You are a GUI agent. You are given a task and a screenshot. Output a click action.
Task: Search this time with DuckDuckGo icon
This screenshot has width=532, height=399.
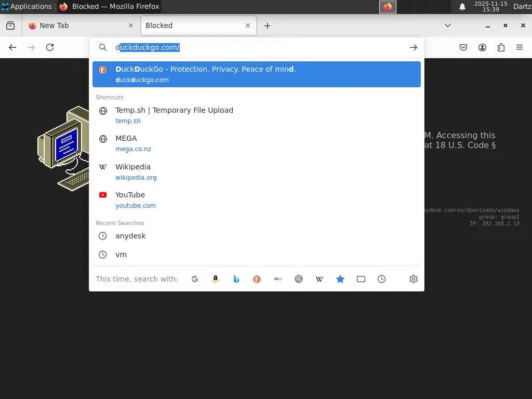pos(257,279)
